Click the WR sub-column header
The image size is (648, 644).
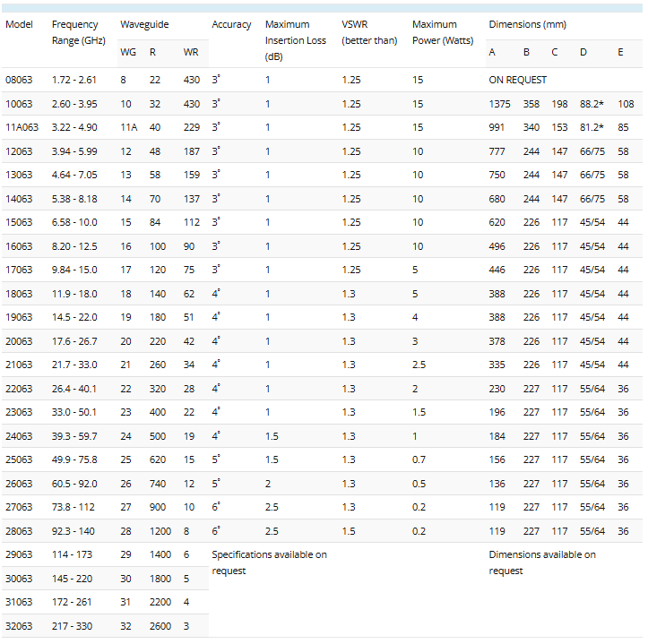pos(190,52)
